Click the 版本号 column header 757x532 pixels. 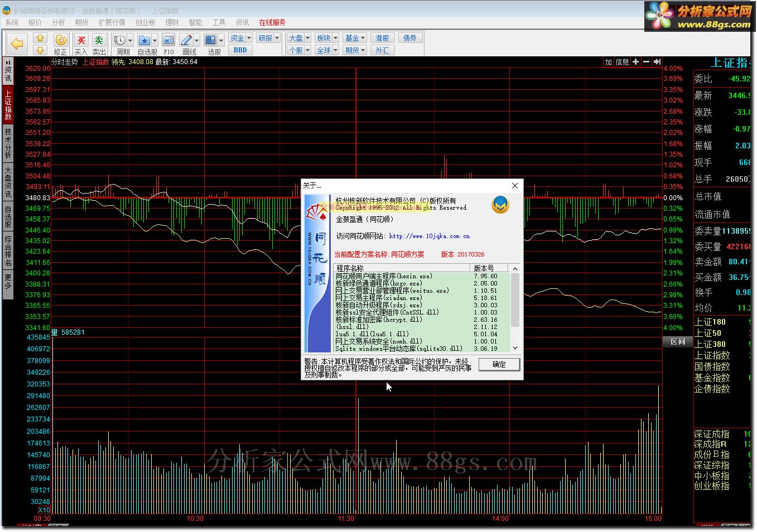click(490, 268)
